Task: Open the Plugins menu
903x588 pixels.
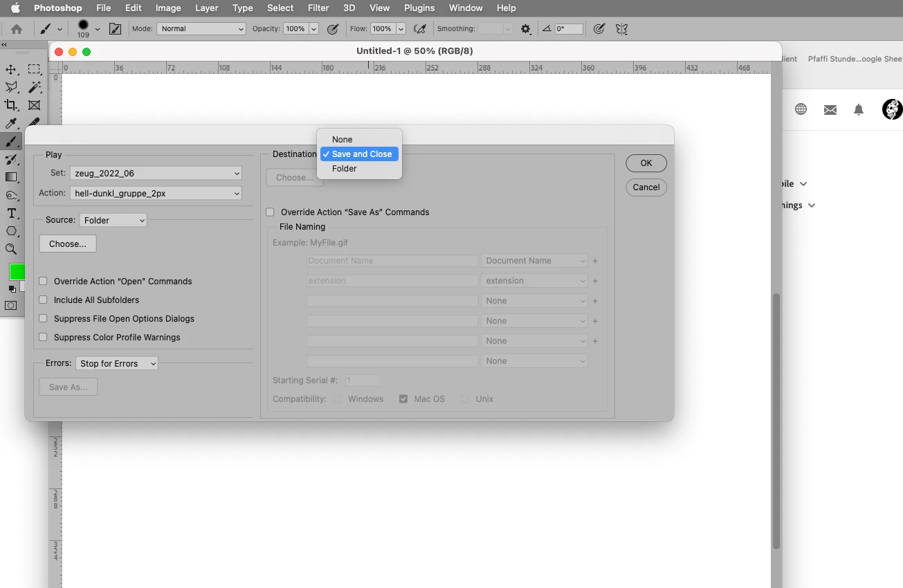Action: 419,8
